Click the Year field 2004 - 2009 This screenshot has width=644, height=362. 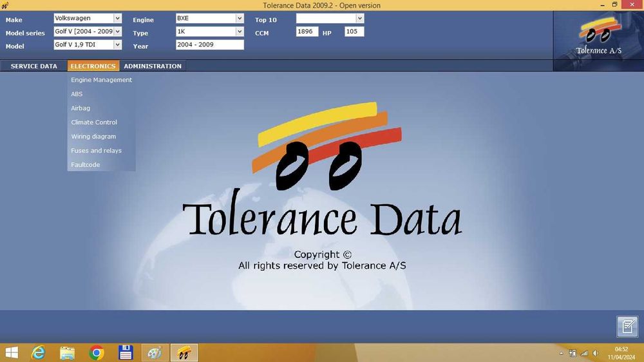[210, 45]
